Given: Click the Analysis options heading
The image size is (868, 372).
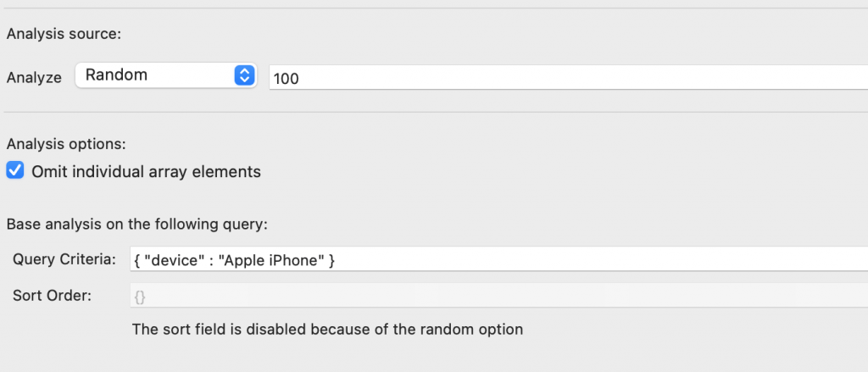Looking at the screenshot, I should [x=66, y=144].
